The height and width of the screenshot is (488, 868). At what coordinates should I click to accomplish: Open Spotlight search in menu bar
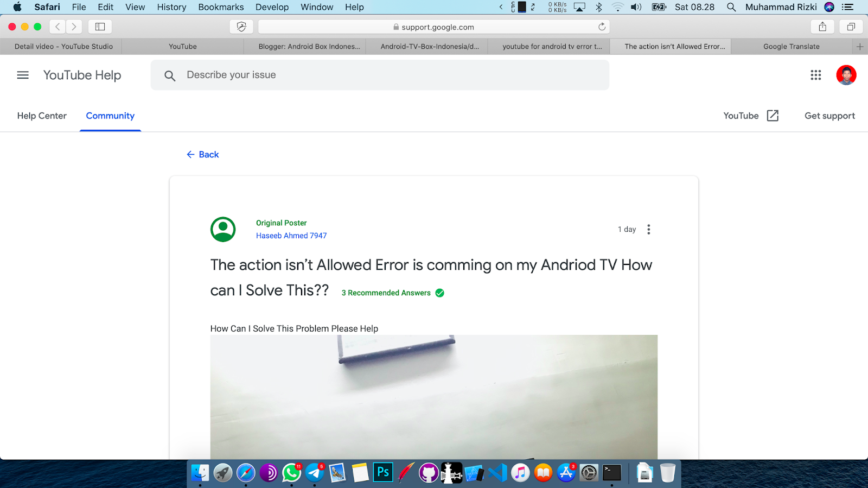[x=731, y=7]
